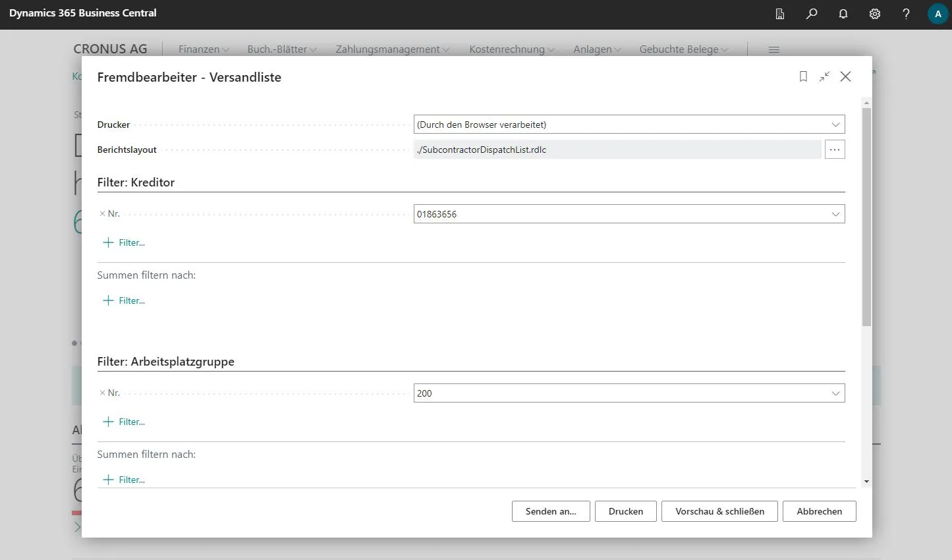Open the help question mark
This screenshot has height=560, width=952.
click(907, 14)
